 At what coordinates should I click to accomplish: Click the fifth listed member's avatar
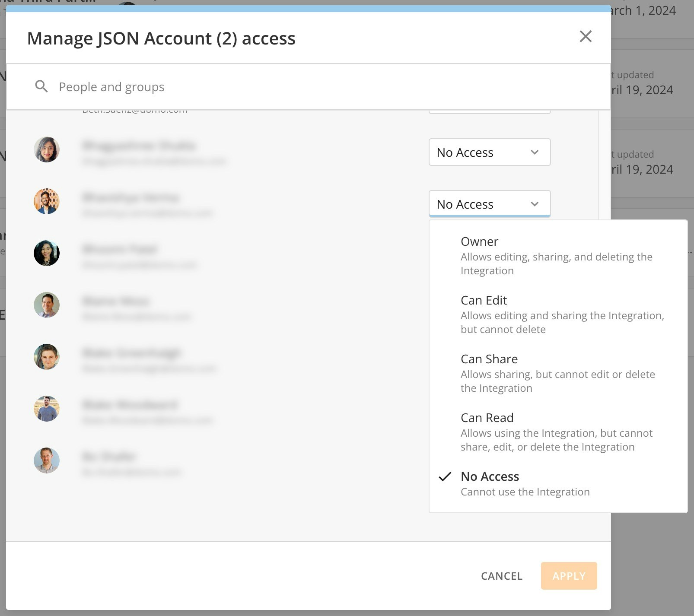(47, 357)
